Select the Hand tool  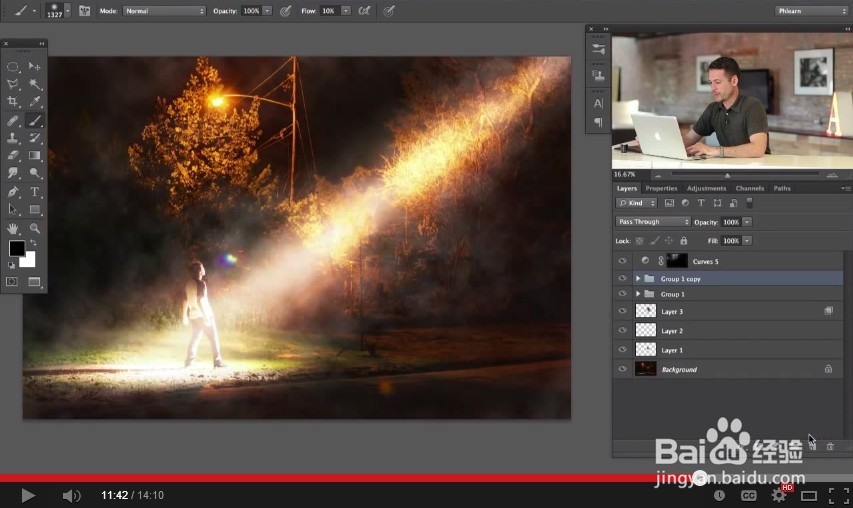13,228
